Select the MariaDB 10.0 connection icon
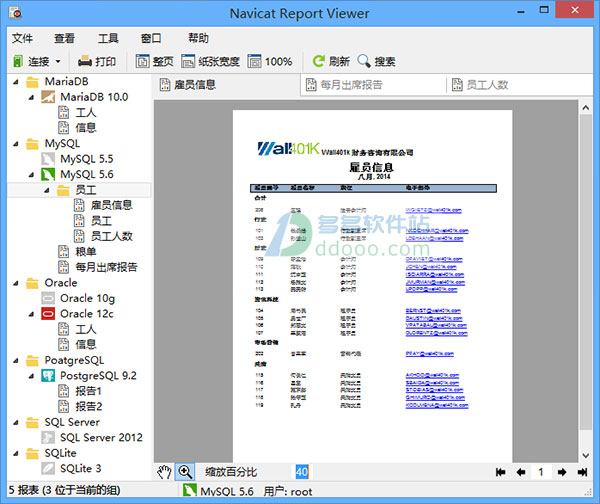Image resolution: width=600 pixels, height=504 pixels. (48, 97)
